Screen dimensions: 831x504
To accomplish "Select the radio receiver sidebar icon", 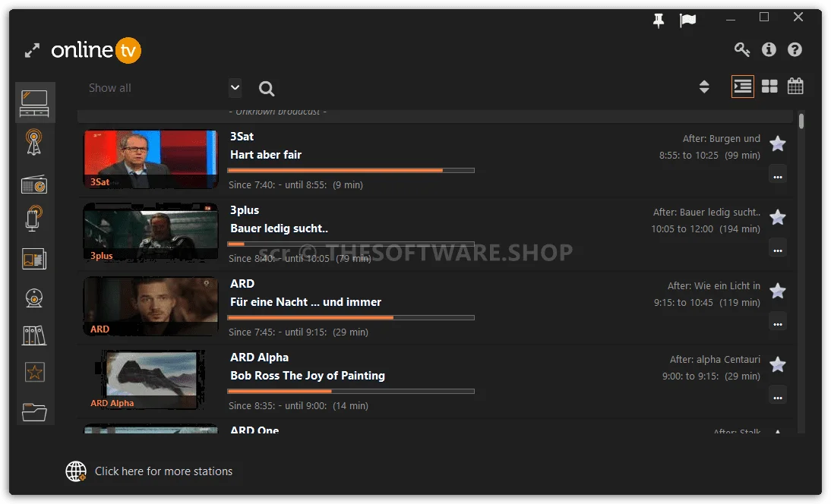I will pyautogui.click(x=34, y=184).
